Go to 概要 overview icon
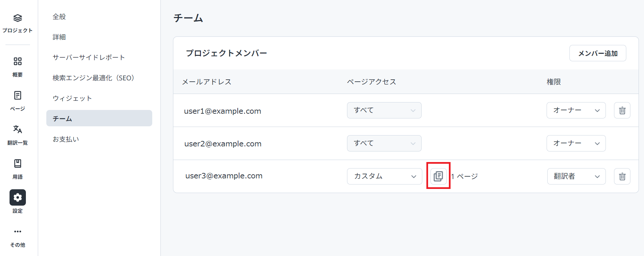644x256 pixels. coord(18,61)
